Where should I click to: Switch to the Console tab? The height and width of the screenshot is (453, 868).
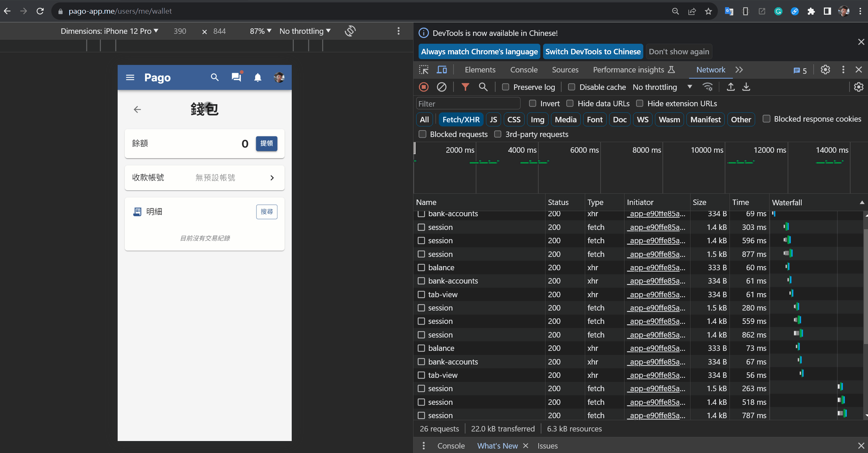tap(524, 70)
